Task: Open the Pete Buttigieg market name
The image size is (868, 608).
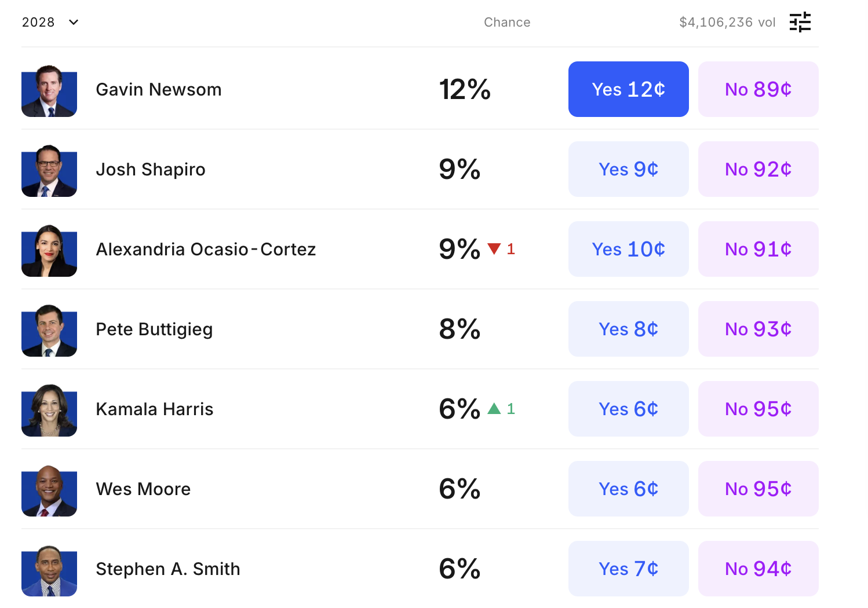Action: [x=154, y=329]
